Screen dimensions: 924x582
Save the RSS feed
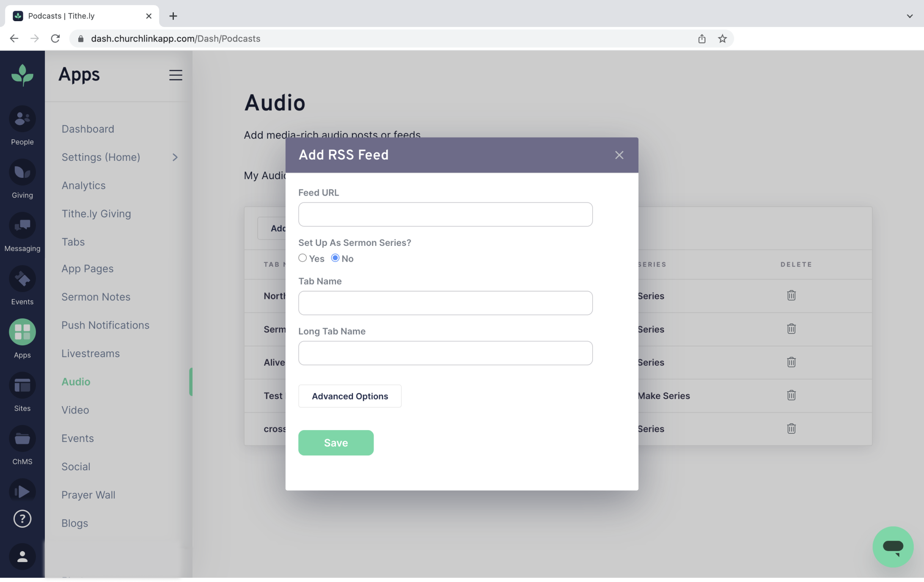(x=335, y=443)
